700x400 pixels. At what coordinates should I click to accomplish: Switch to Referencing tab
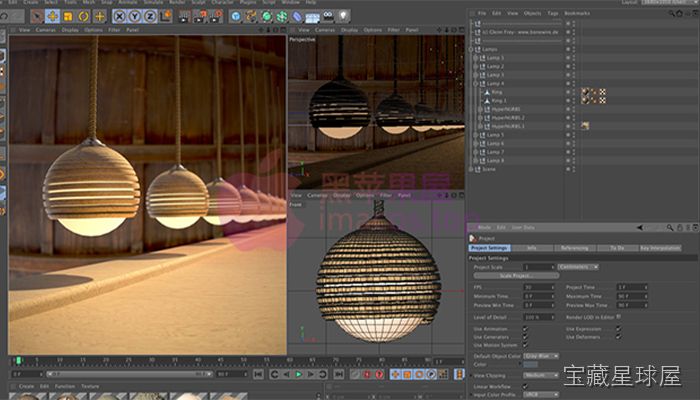coord(574,248)
